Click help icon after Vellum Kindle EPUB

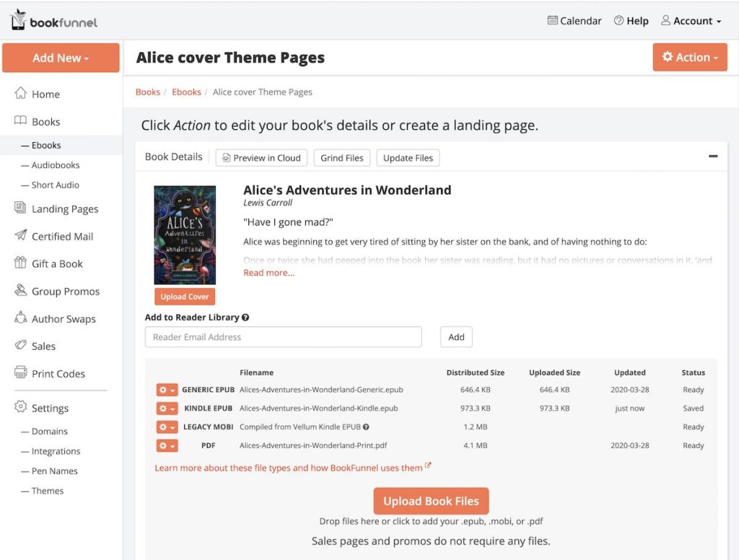tap(366, 427)
